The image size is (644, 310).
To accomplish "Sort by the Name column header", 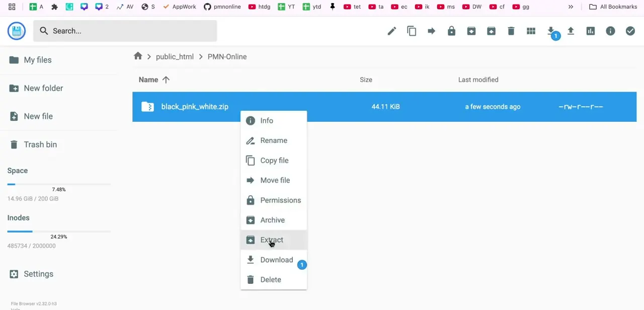I will (x=154, y=80).
